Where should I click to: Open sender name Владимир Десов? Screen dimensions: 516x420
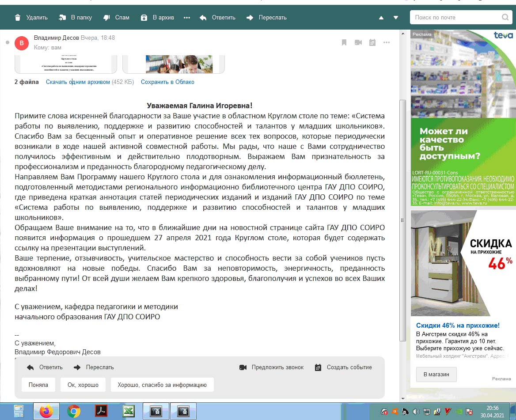click(x=56, y=38)
